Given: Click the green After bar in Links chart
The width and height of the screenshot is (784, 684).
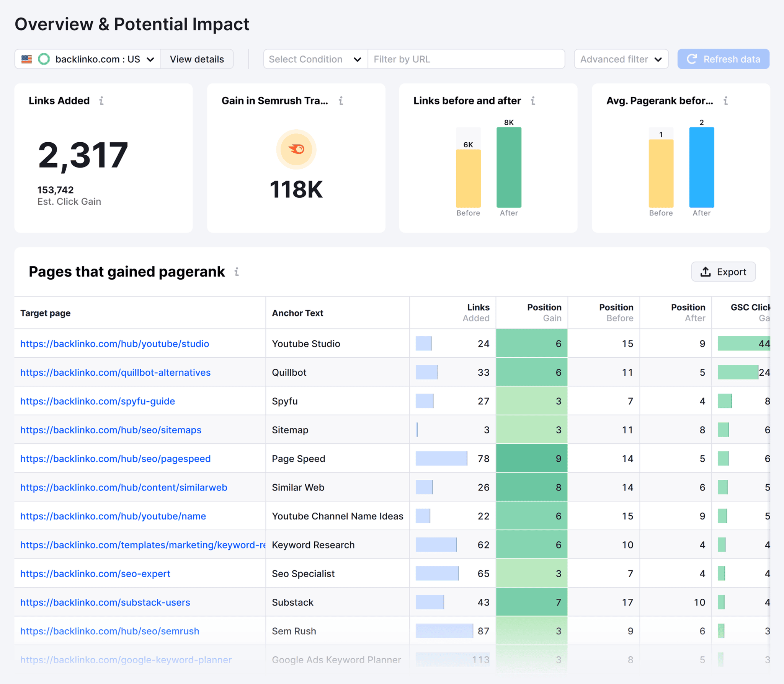Looking at the screenshot, I should coord(509,167).
